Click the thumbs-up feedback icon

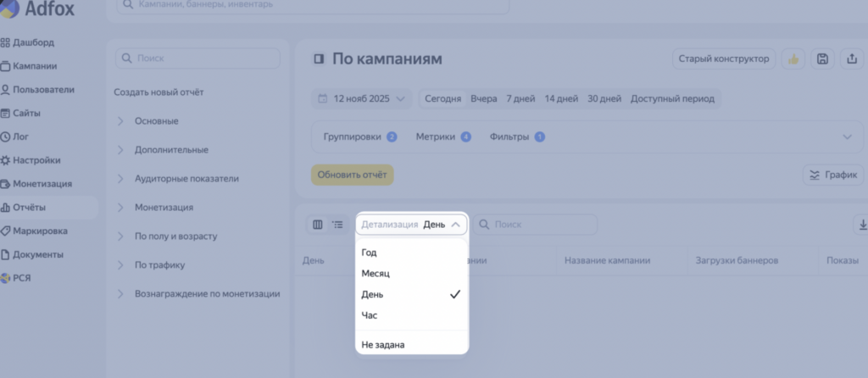coord(793,59)
